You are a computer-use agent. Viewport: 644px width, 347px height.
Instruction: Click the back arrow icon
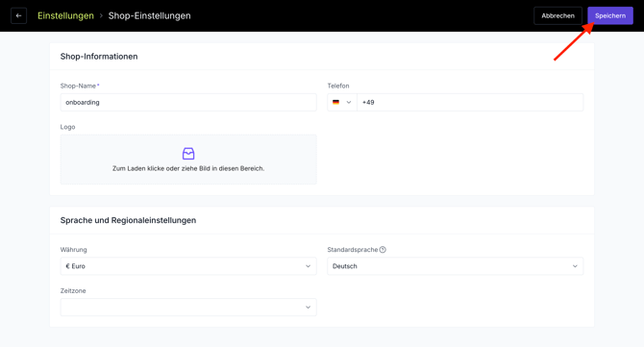[x=18, y=15]
